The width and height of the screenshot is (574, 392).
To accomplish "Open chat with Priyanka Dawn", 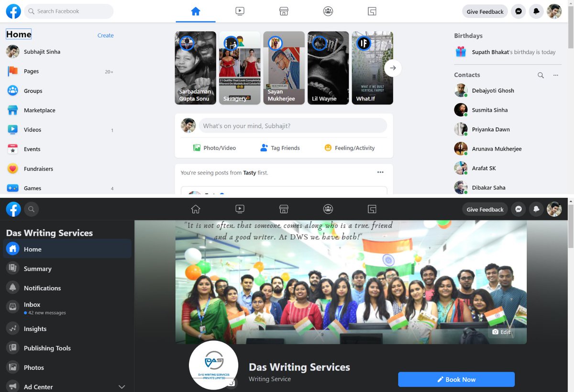I will [508, 129].
